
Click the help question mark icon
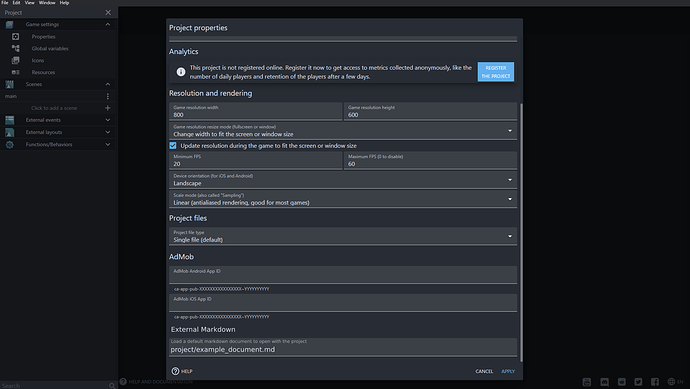tap(175, 371)
